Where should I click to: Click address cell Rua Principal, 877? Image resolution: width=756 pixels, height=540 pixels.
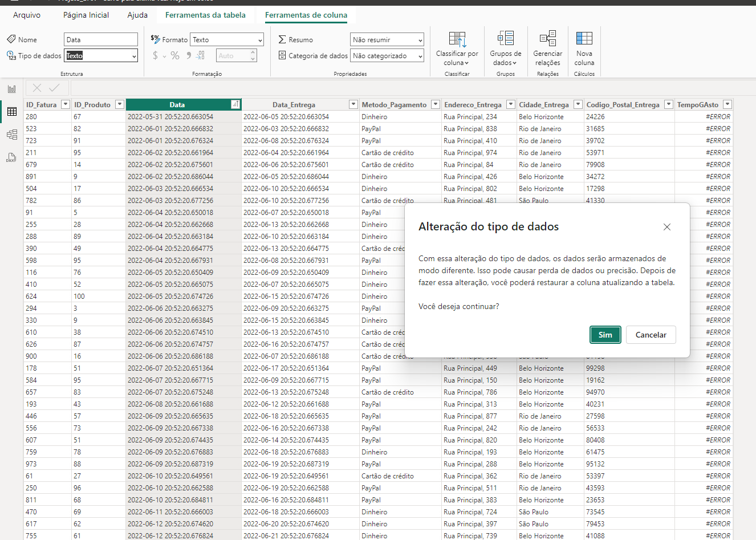pos(479,416)
